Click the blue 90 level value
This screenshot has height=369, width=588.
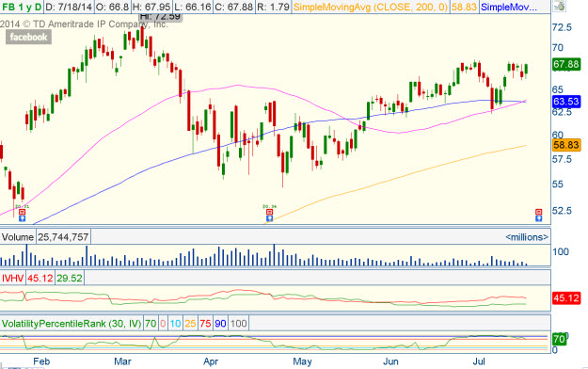coord(220,324)
